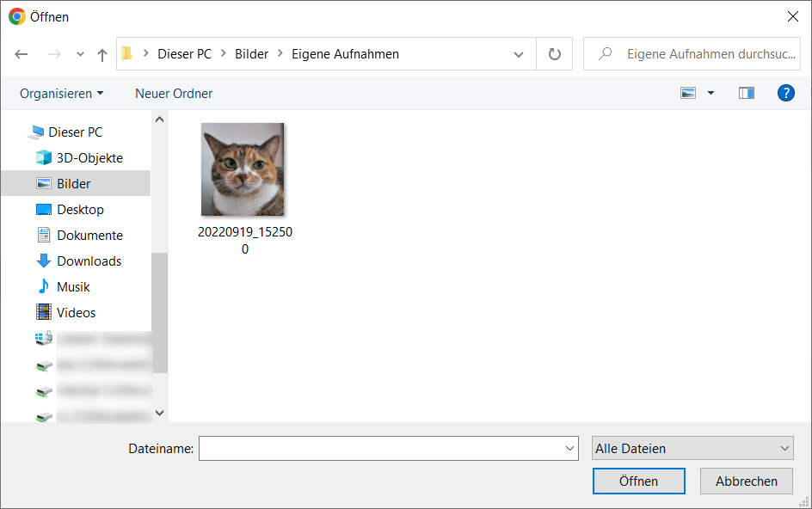Click the Up one level arrow

[102, 54]
